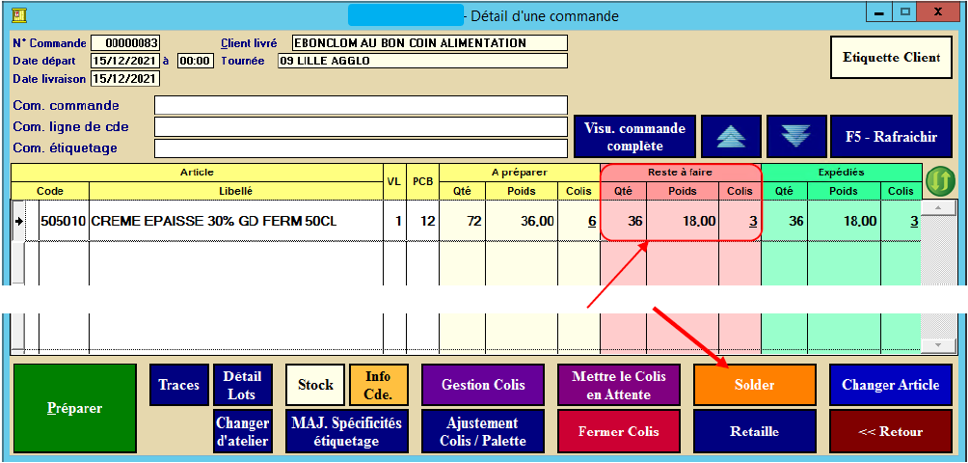Click in the Com. commande field
Image resolution: width=968 pixels, height=463 pixels.
click(x=360, y=106)
